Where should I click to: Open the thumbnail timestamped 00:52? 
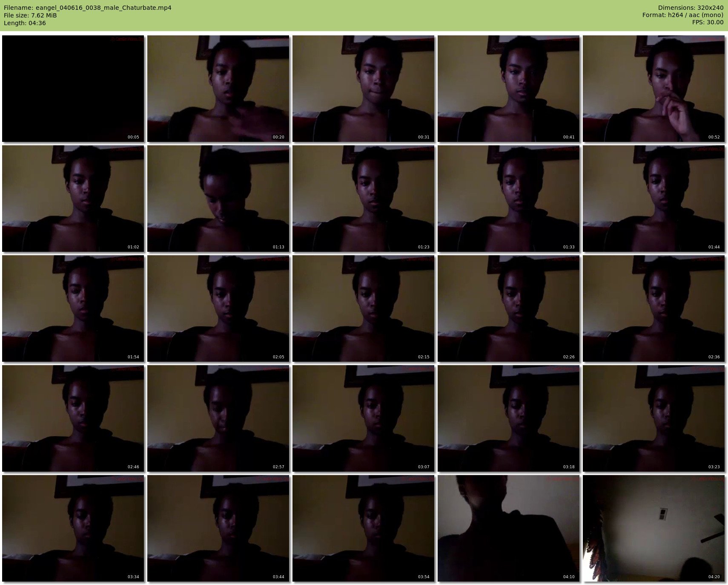pos(654,89)
